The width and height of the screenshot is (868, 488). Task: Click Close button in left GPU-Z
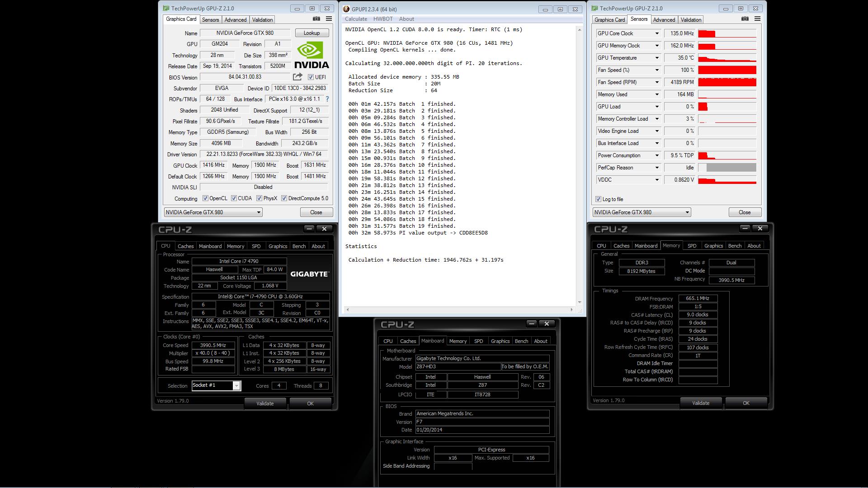point(316,212)
